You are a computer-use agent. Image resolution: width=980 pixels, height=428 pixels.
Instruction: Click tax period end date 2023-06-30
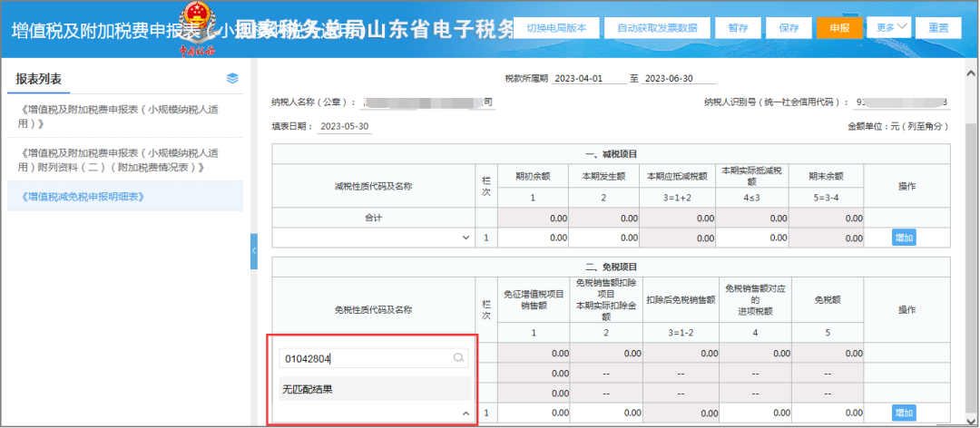[680, 80]
